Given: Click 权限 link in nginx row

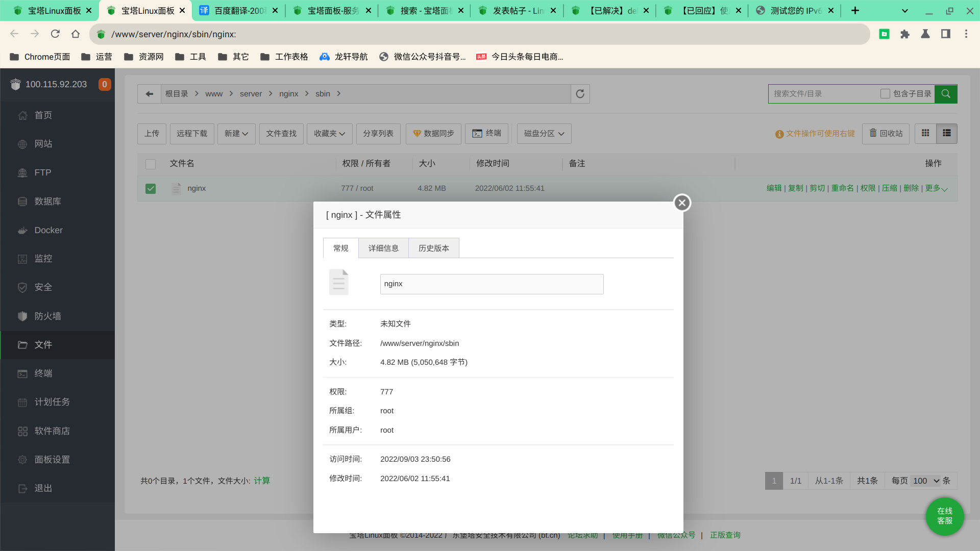Looking at the screenshot, I should pos(868,188).
